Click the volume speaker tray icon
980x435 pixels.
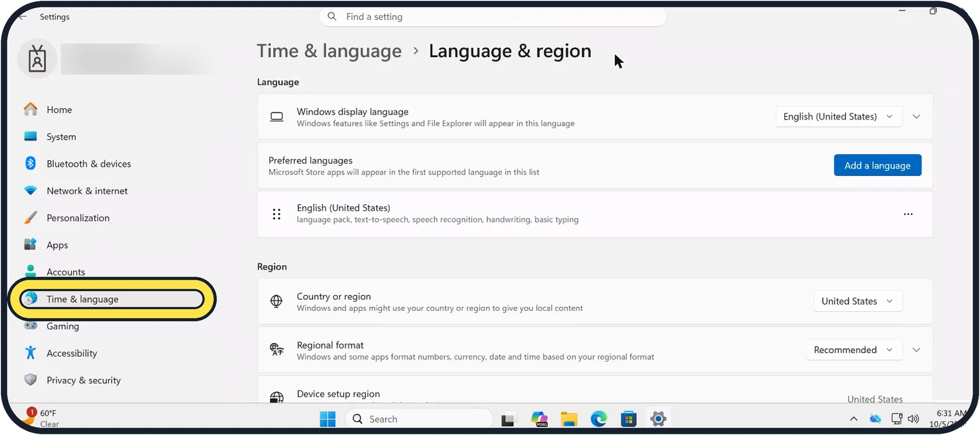pyautogui.click(x=913, y=419)
